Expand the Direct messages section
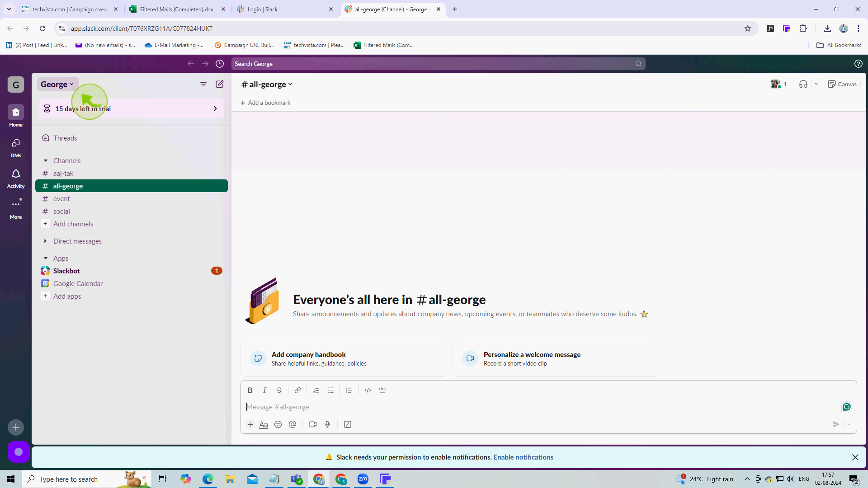The height and width of the screenshot is (488, 868). tap(46, 241)
